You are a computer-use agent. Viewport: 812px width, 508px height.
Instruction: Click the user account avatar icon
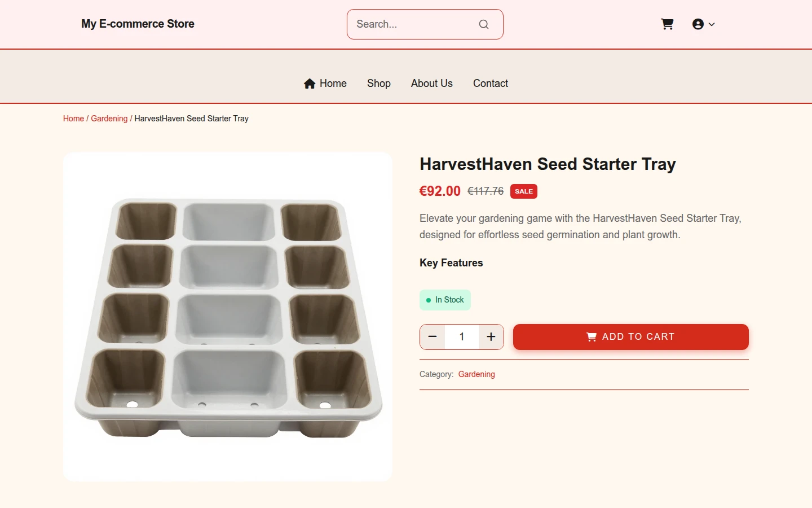tap(698, 24)
